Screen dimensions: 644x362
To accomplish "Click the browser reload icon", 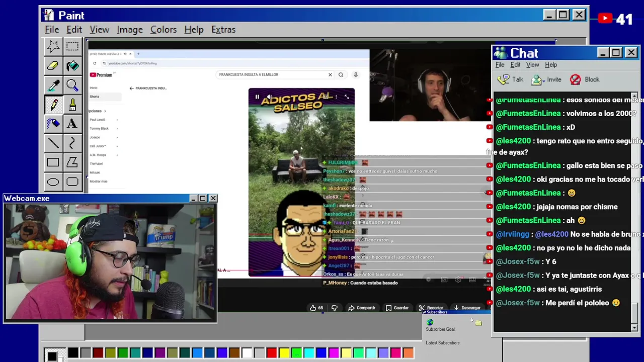I will [95, 63].
